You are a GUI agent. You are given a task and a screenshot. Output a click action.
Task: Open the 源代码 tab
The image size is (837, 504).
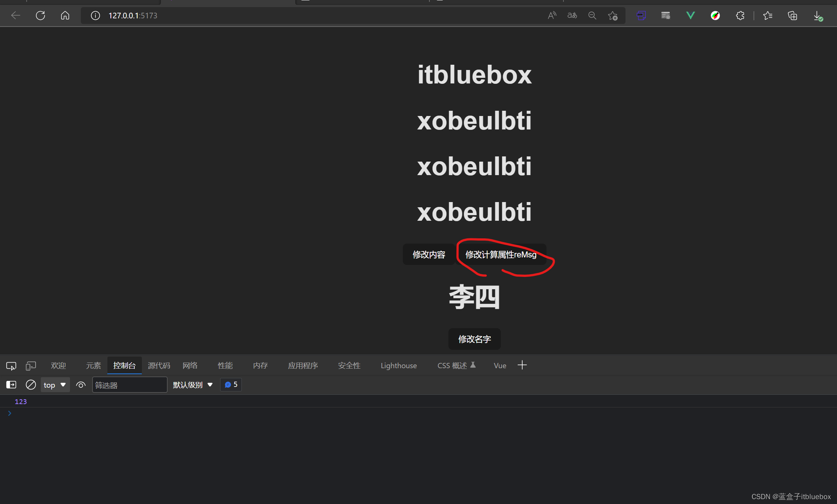pos(159,366)
